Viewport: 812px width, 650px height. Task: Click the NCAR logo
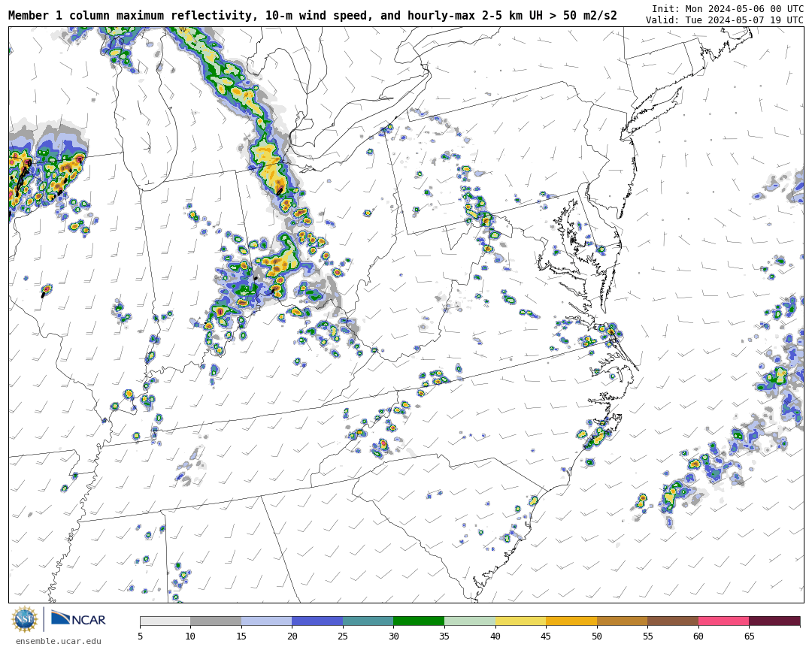point(78,618)
